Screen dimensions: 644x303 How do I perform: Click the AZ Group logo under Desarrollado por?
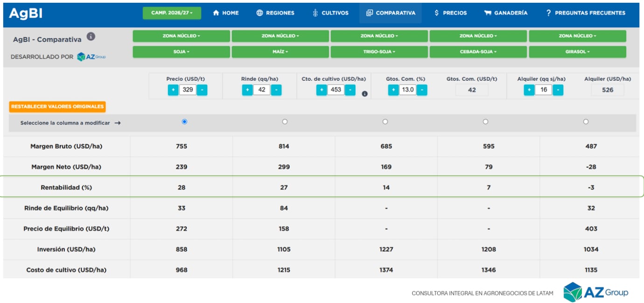pyautogui.click(x=91, y=56)
